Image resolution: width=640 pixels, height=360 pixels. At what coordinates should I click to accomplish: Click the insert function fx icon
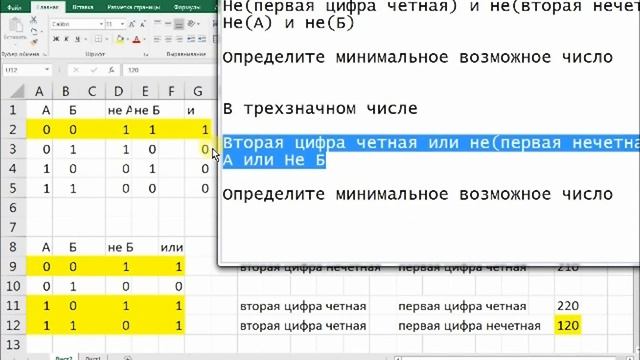(111, 70)
